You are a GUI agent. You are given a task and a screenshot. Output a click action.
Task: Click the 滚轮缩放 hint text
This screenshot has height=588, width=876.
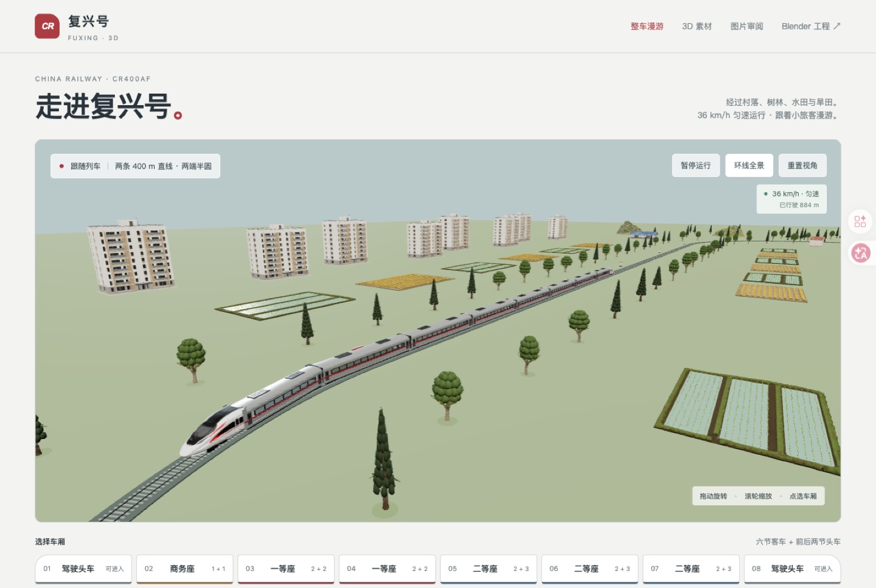(758, 496)
